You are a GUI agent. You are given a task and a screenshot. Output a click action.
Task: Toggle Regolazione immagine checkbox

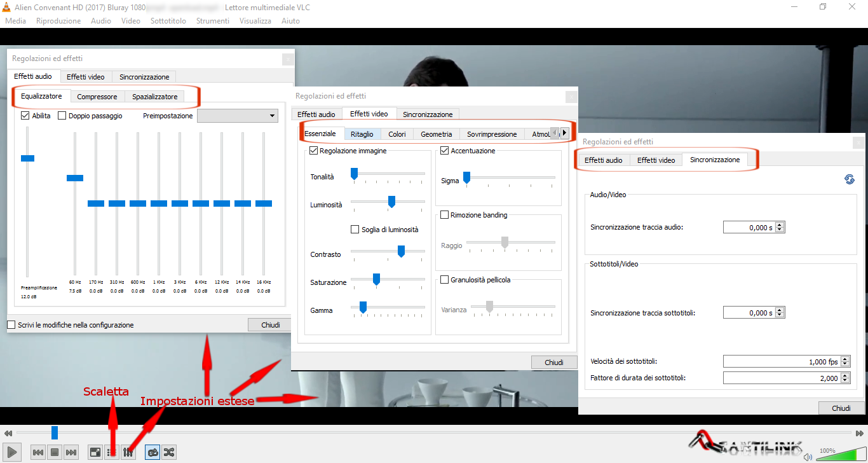tap(314, 151)
